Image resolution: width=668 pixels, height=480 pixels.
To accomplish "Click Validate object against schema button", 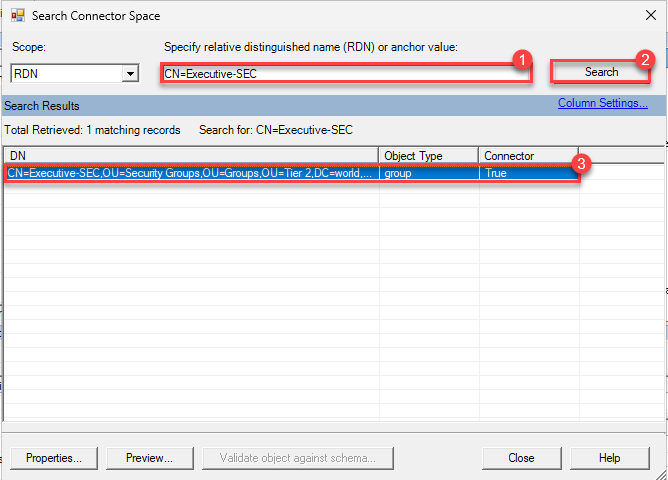I will [290, 457].
